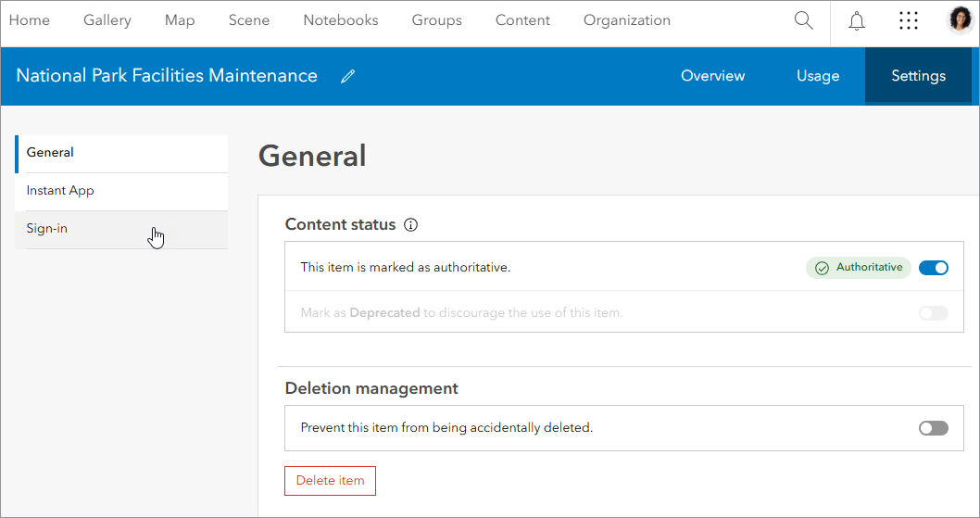Viewport: 980px width, 518px height.
Task: Click the Content status info icon
Action: pyautogui.click(x=411, y=225)
